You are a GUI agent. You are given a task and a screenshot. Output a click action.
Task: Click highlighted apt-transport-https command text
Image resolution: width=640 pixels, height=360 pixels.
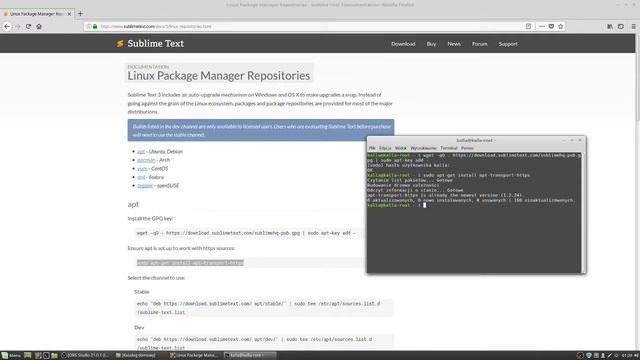click(190, 262)
